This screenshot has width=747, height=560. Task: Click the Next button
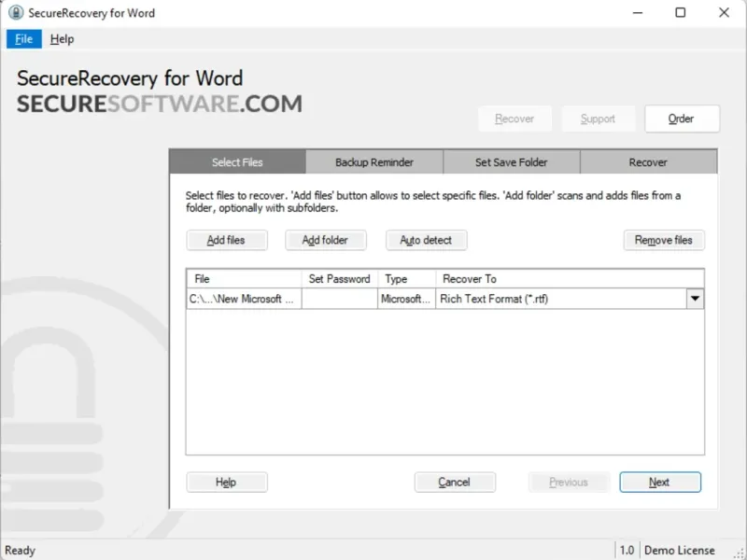pyautogui.click(x=660, y=482)
